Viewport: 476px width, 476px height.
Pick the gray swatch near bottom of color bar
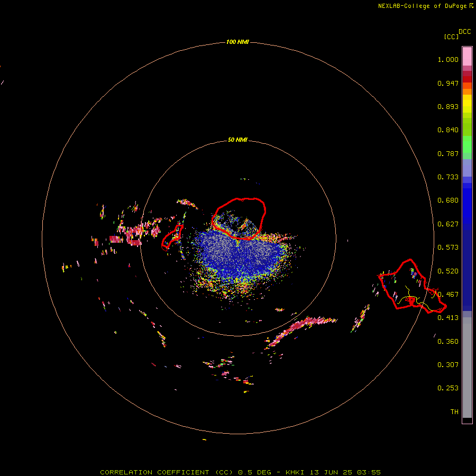tap(467, 368)
